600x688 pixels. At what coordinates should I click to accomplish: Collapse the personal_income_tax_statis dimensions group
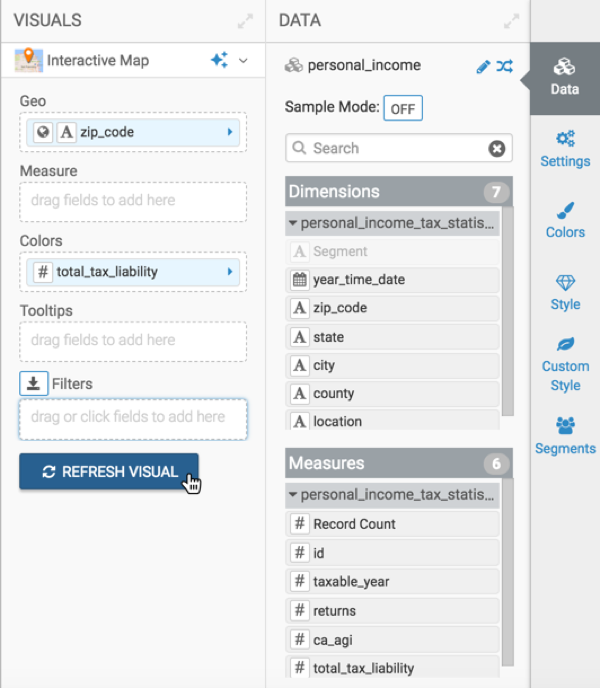coord(293,224)
